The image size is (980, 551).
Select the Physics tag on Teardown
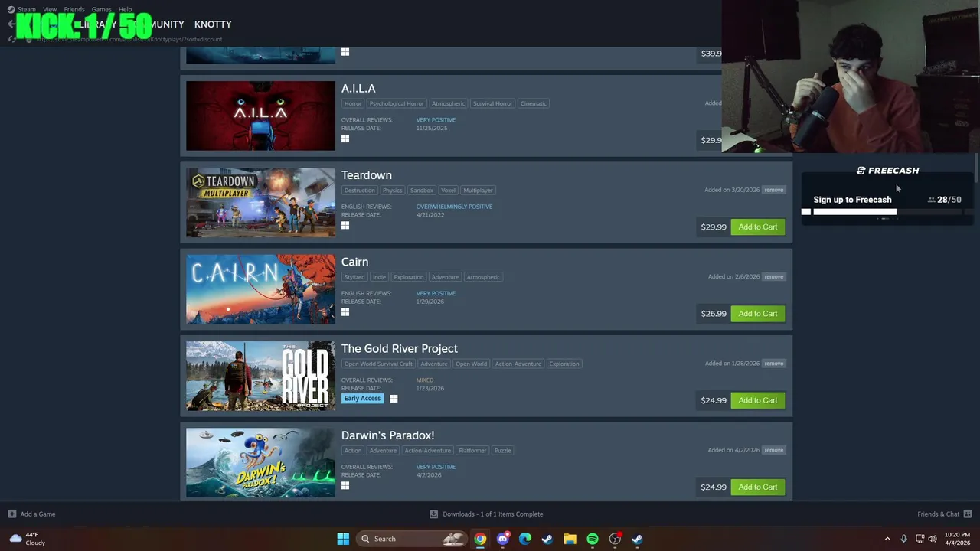(393, 190)
